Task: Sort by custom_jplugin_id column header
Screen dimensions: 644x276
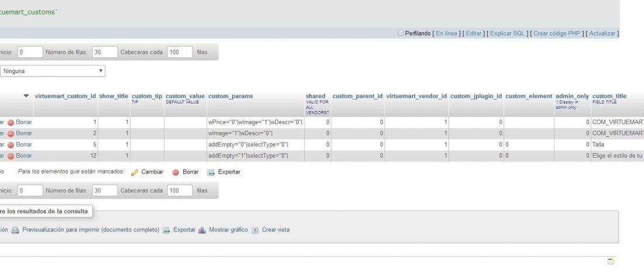Action: (476, 96)
